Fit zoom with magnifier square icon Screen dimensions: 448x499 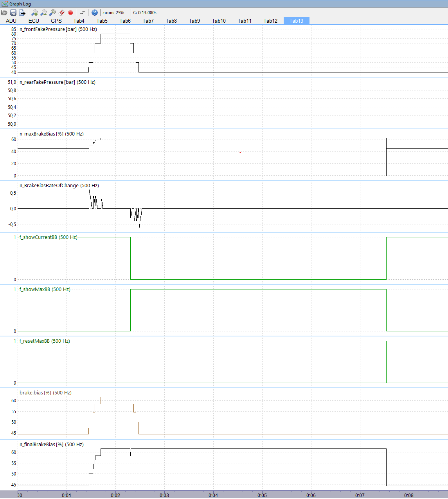click(52, 13)
